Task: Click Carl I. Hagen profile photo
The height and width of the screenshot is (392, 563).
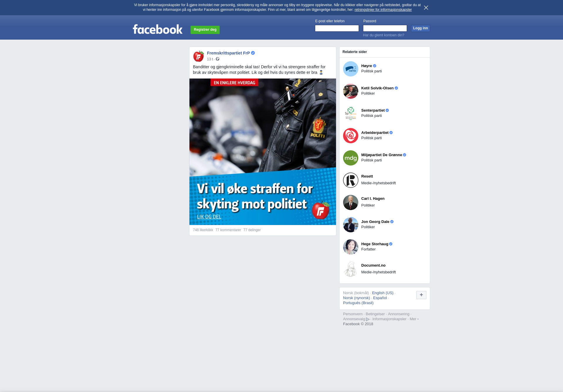Action: [351, 202]
